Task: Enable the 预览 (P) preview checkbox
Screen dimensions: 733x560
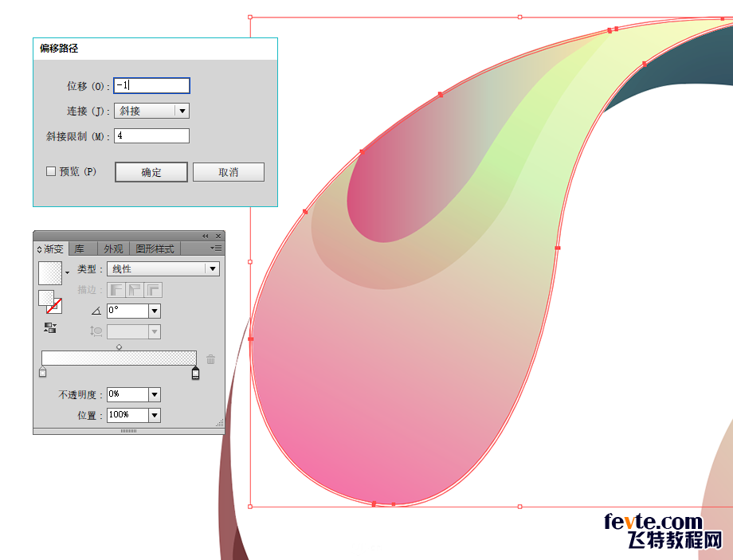Action: [52, 171]
